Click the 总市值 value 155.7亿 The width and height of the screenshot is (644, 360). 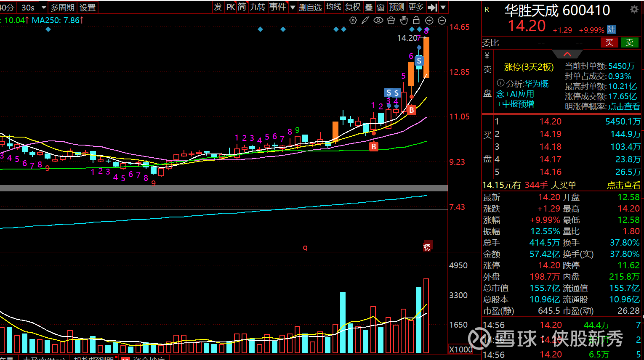tap(545, 288)
